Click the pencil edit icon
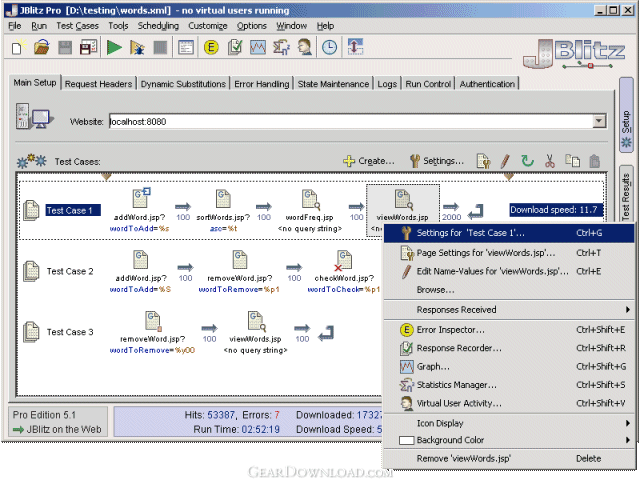 click(505, 161)
